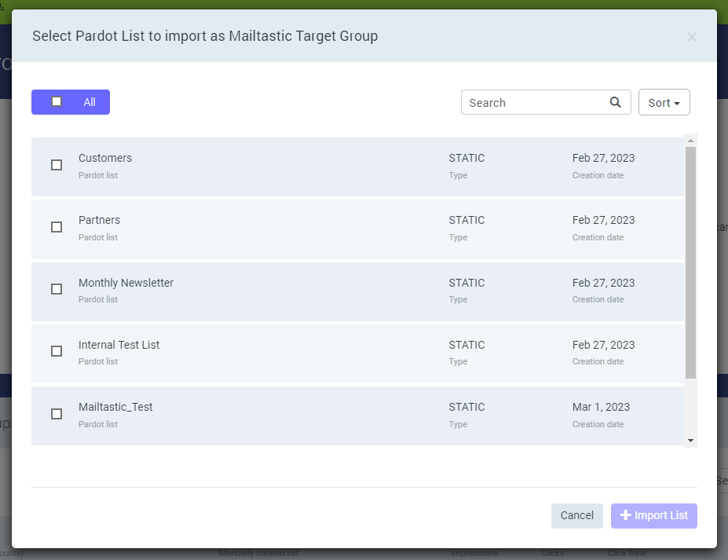Click STATIC type in Mailtastic_Test row
The image size is (728, 560).
click(466, 407)
